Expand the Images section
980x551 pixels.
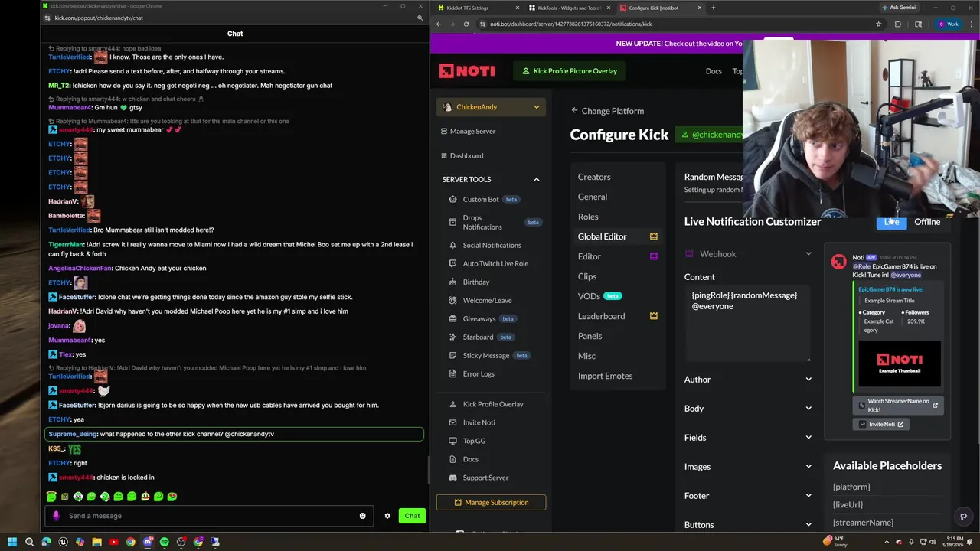click(x=748, y=467)
